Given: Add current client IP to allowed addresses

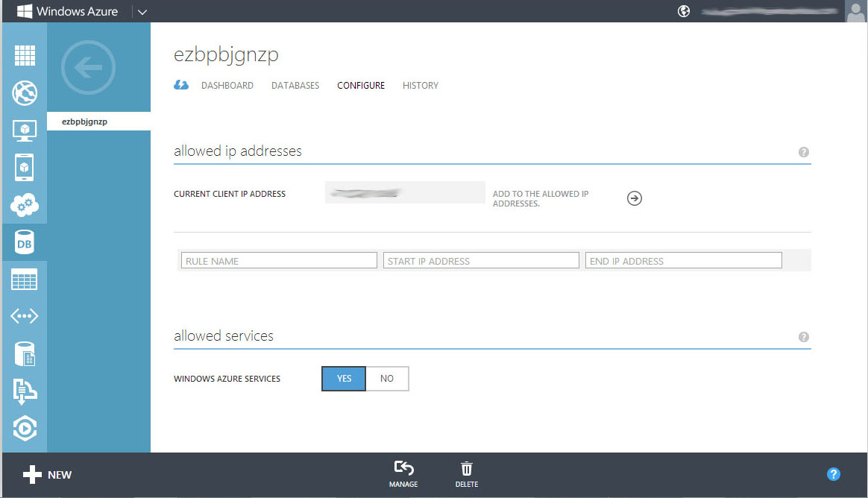Looking at the screenshot, I should [x=635, y=198].
